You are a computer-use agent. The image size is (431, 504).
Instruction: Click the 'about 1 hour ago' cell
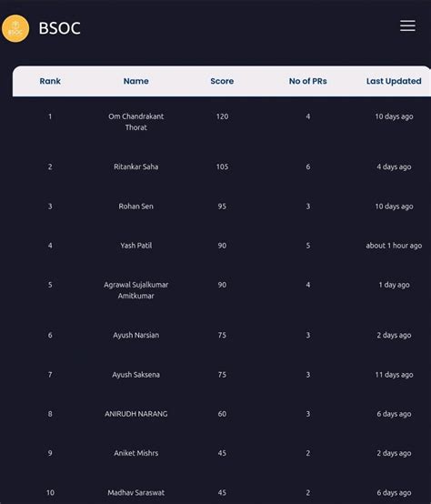click(394, 246)
